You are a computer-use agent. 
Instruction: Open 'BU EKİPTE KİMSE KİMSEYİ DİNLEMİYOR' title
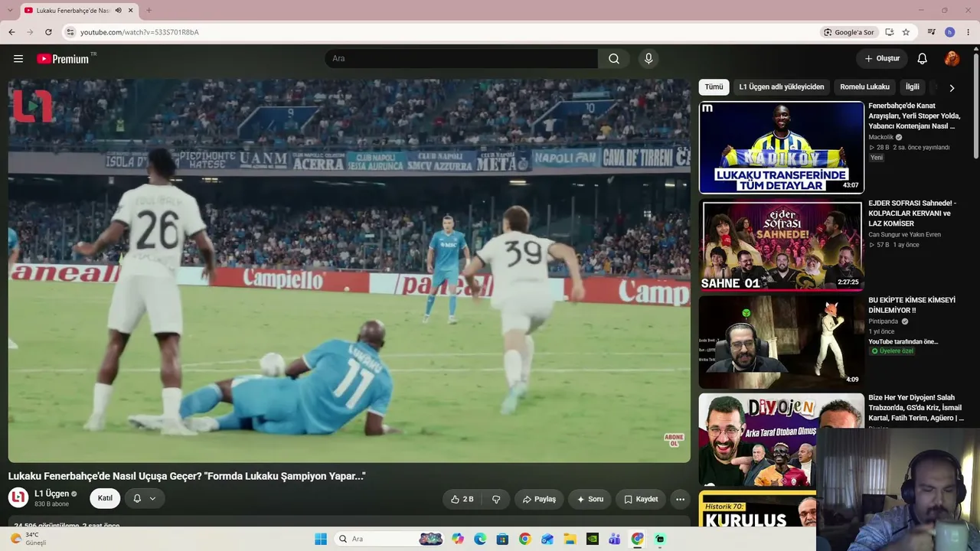912,305
